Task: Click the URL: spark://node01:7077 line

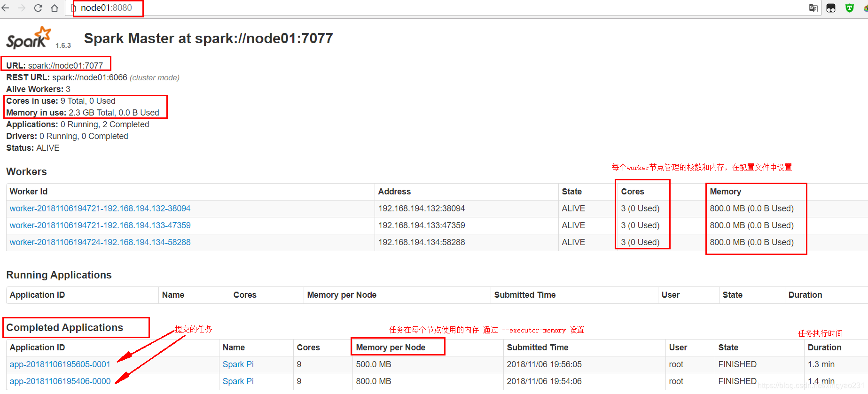Action: [x=55, y=66]
